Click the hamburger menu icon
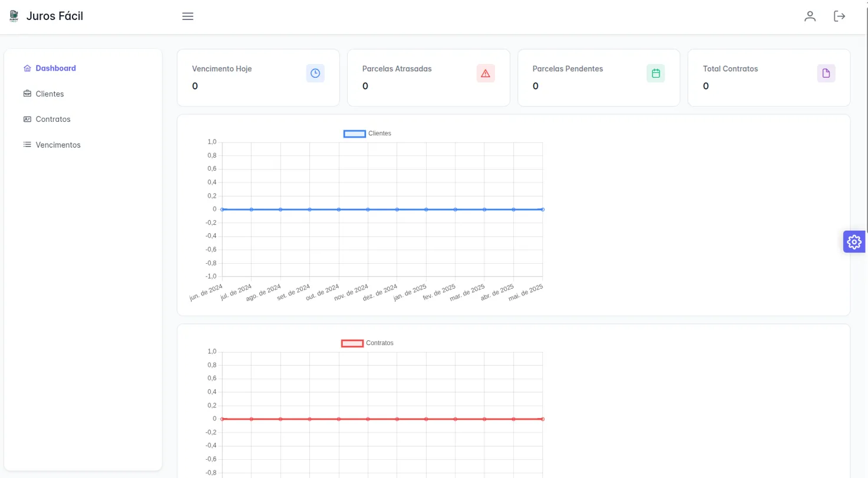The height and width of the screenshot is (478, 868). [x=187, y=16]
